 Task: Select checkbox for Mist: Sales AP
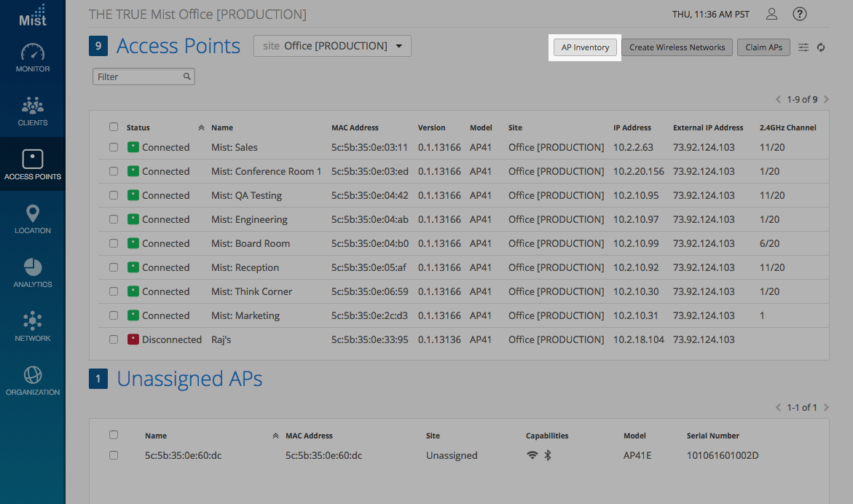[114, 147]
